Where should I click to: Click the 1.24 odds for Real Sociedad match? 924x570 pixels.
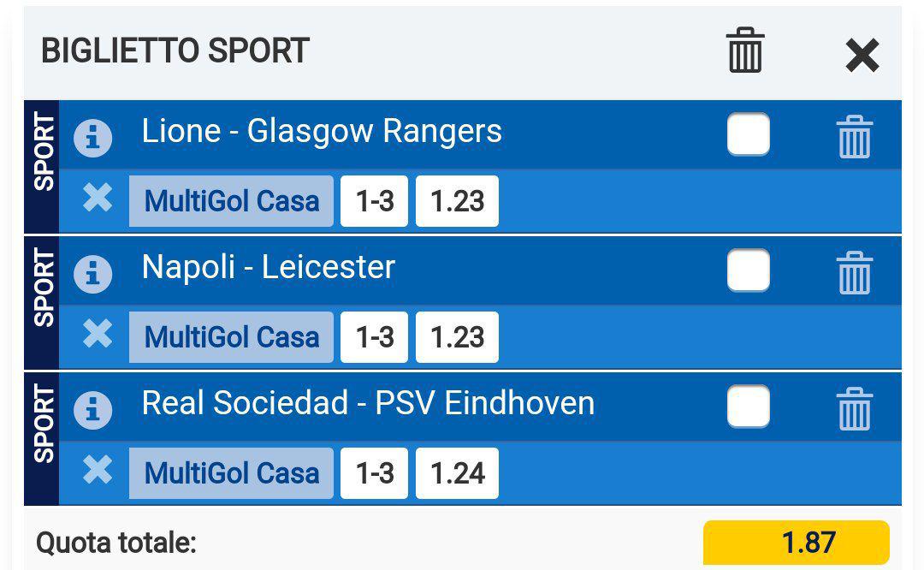tap(457, 473)
